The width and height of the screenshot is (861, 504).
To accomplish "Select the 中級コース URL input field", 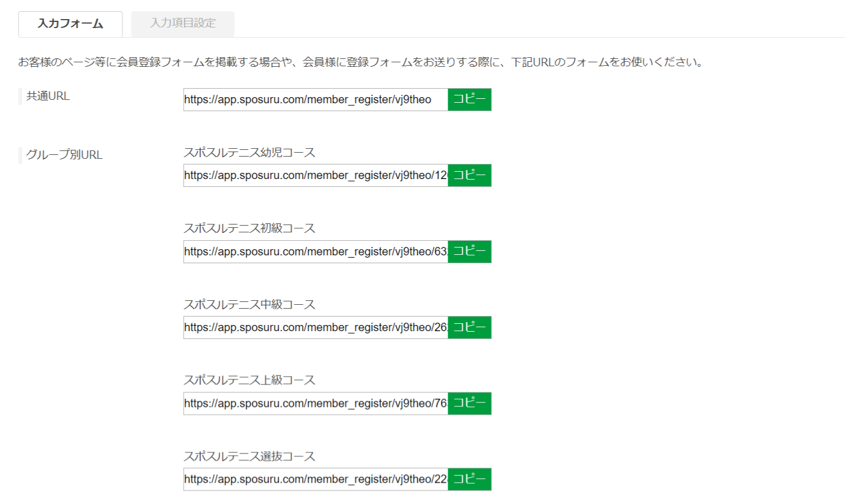I will tap(316, 327).
